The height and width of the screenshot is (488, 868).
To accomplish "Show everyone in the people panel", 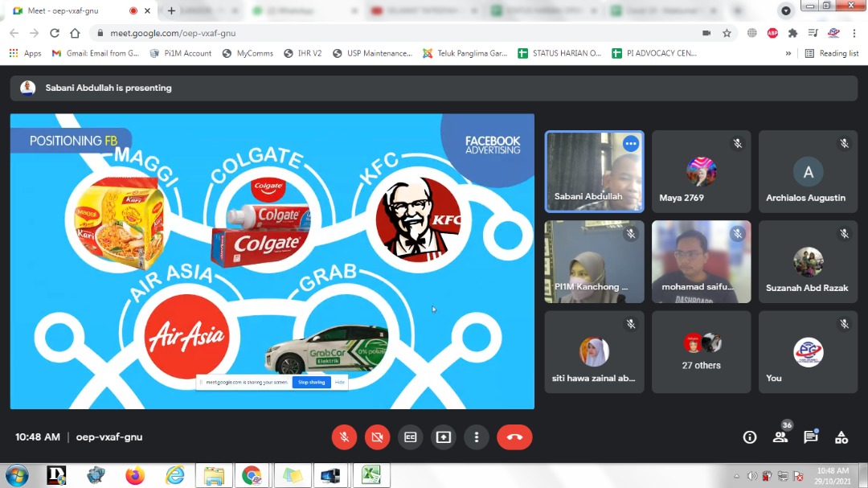I will (x=780, y=437).
